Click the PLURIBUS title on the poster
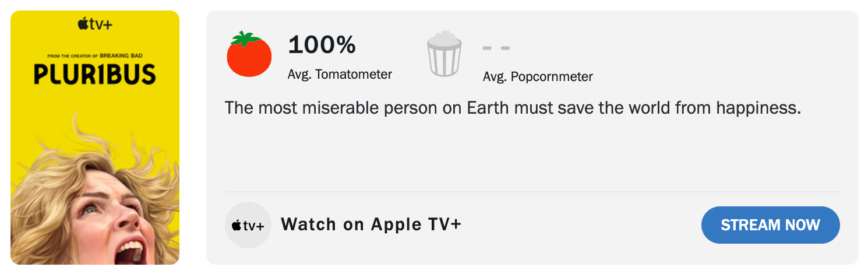Screen dimensions: 868x274 (x=94, y=74)
